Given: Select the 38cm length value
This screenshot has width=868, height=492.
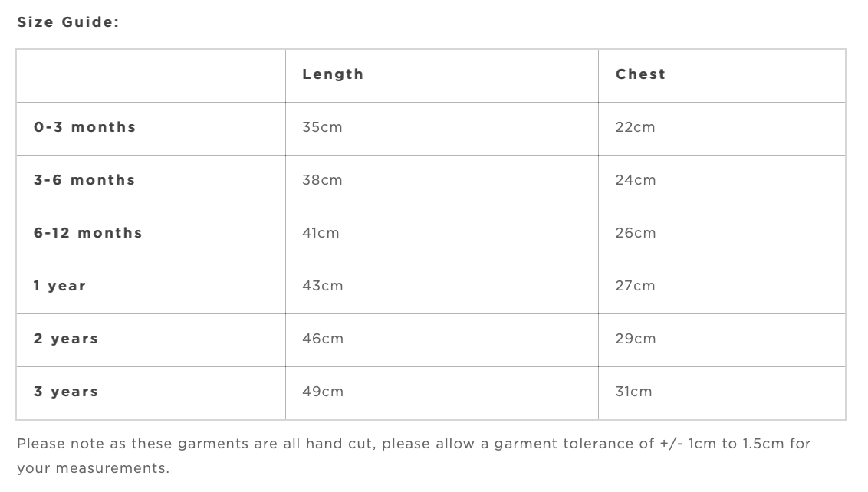Looking at the screenshot, I should coord(322,180).
